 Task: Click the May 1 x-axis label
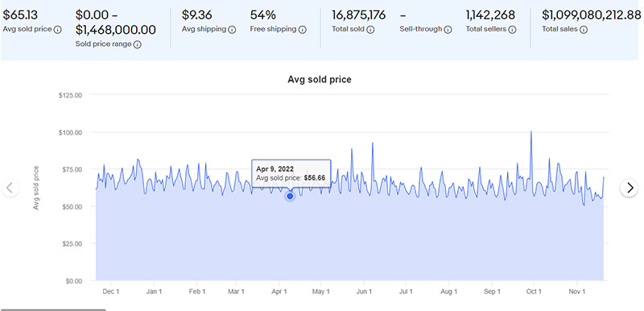[x=321, y=292]
